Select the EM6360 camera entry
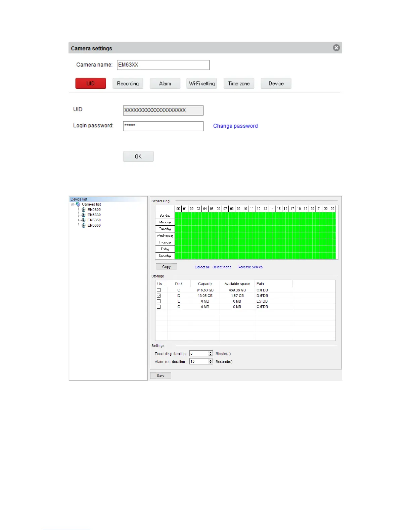411x532 pixels. click(x=94, y=226)
